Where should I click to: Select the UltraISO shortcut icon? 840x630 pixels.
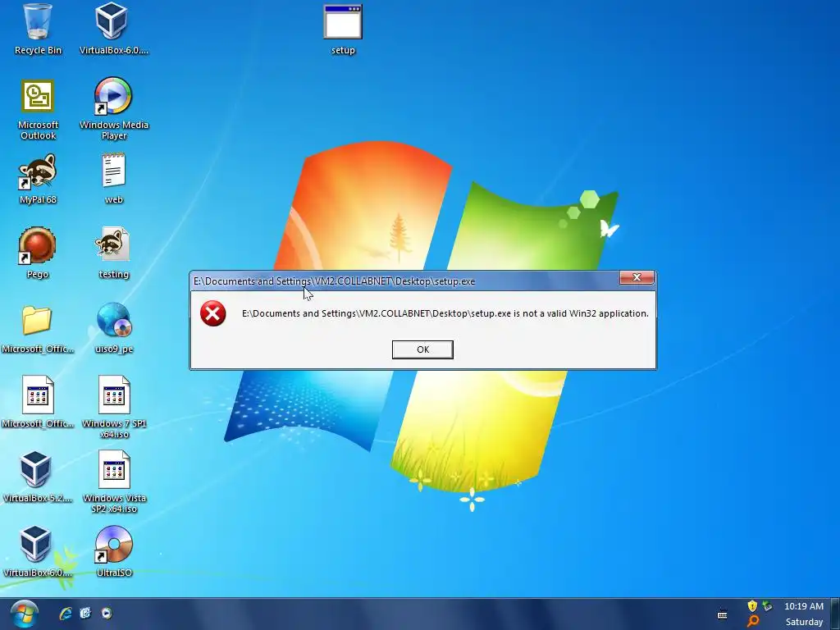click(x=113, y=552)
